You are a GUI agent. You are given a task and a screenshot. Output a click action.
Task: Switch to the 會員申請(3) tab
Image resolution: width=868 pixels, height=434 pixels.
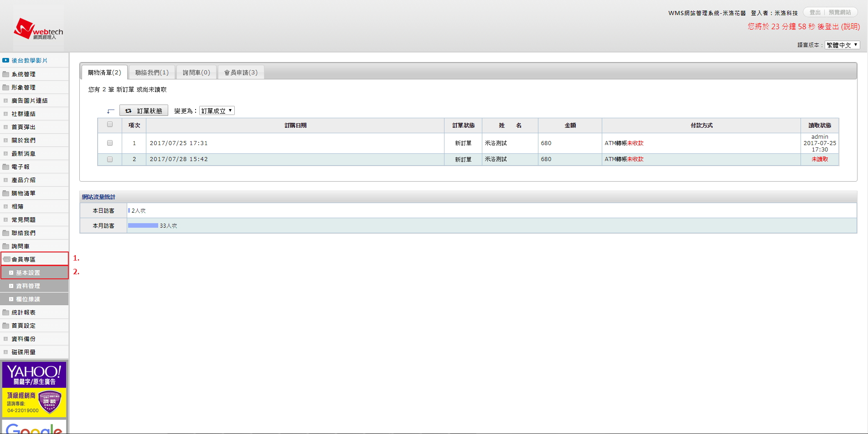tap(241, 73)
